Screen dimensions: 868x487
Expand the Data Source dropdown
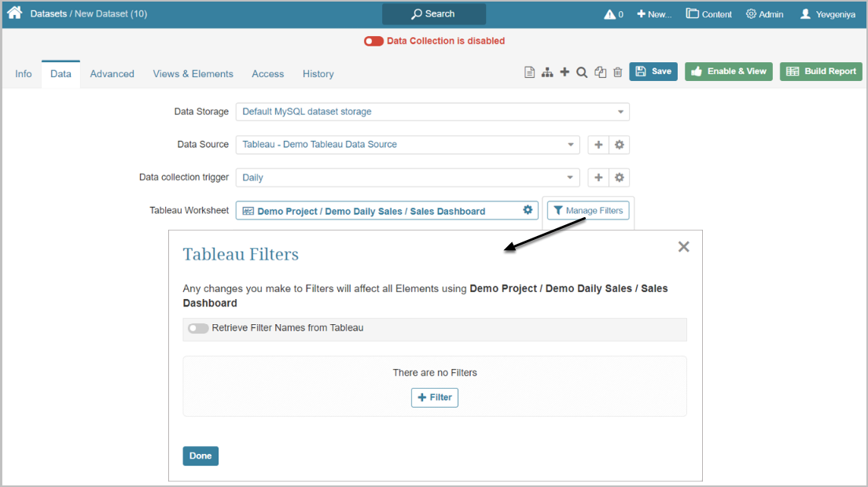click(407, 145)
